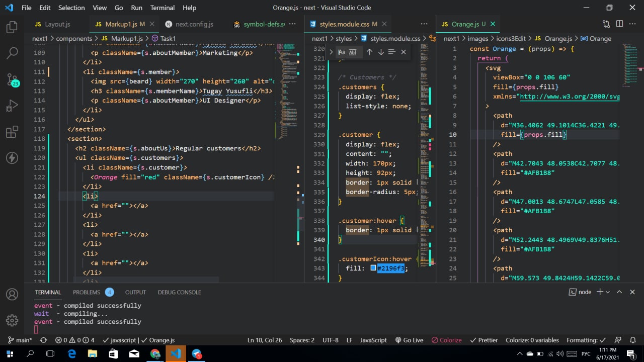Select JavaScript language mode in the status bar

coord(373,340)
